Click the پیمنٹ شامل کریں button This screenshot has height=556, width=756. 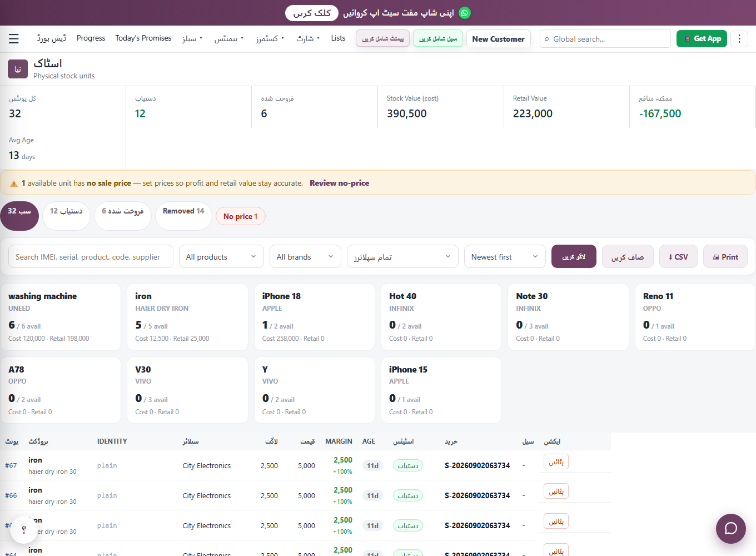click(383, 38)
